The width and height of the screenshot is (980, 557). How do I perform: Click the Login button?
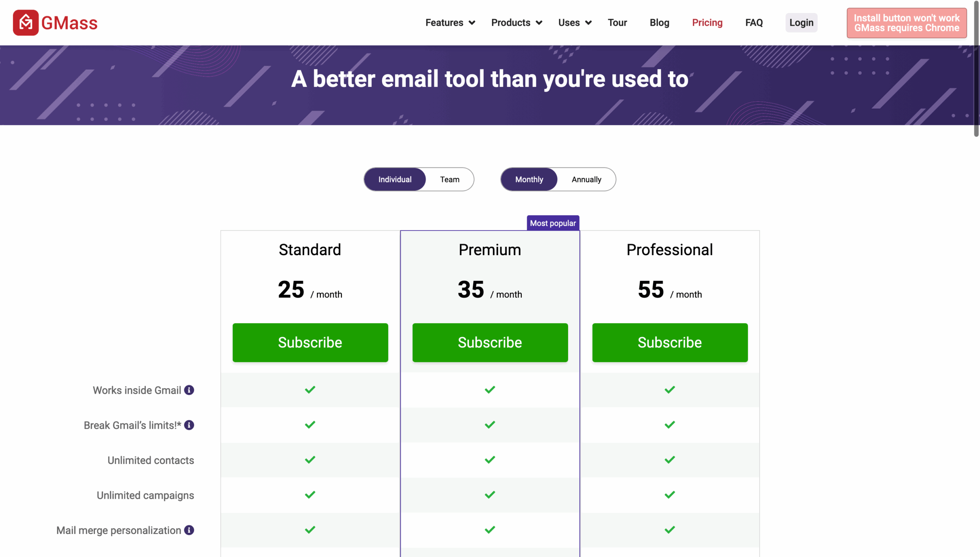[801, 23]
